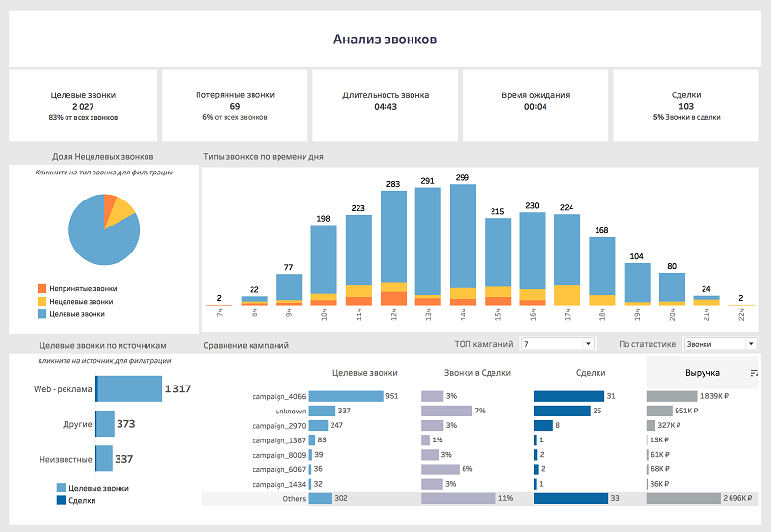This screenshot has width=771, height=532.
Task: Click the Звонки в Сделки column header
Action: pos(477,373)
